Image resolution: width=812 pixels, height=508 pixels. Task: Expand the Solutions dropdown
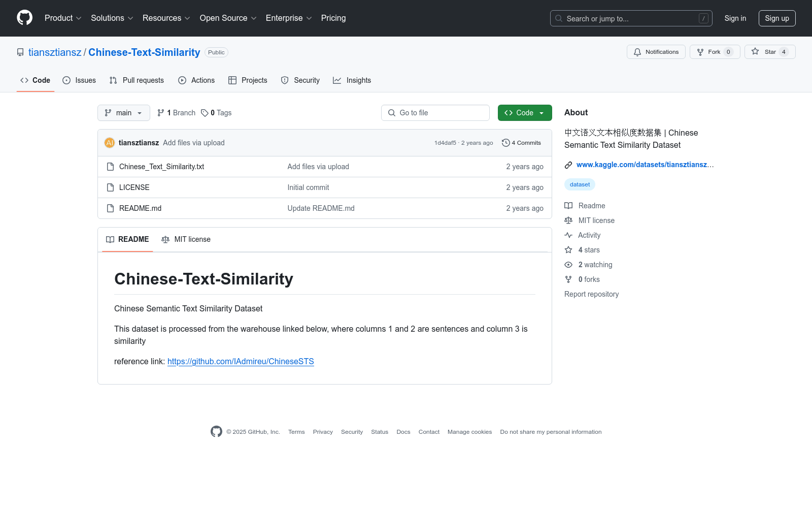click(112, 18)
